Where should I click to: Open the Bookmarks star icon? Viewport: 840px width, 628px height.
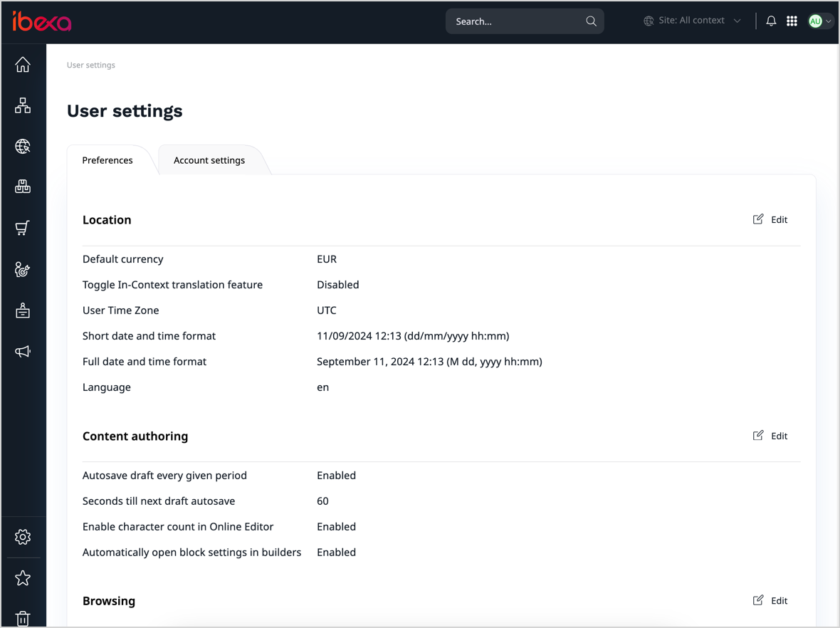23,577
